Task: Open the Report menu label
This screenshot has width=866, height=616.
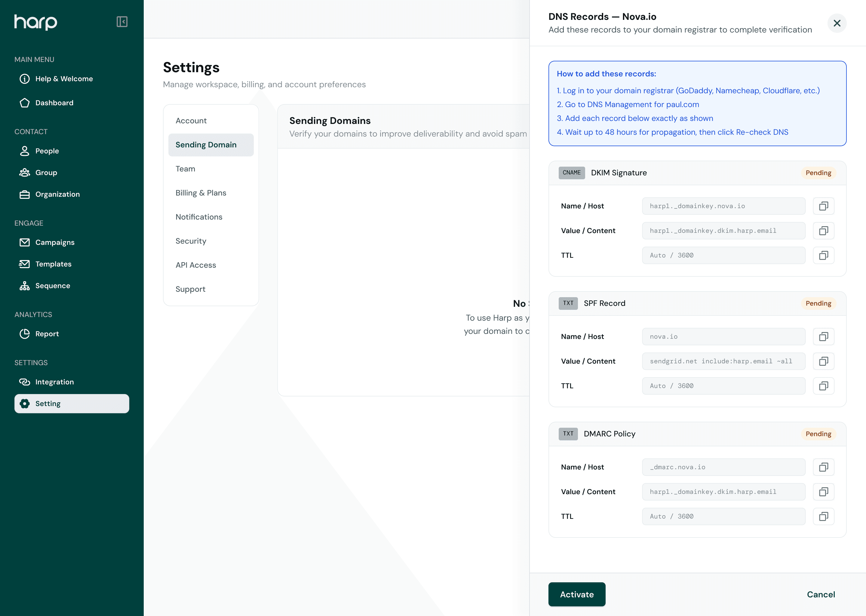Action: tap(47, 334)
